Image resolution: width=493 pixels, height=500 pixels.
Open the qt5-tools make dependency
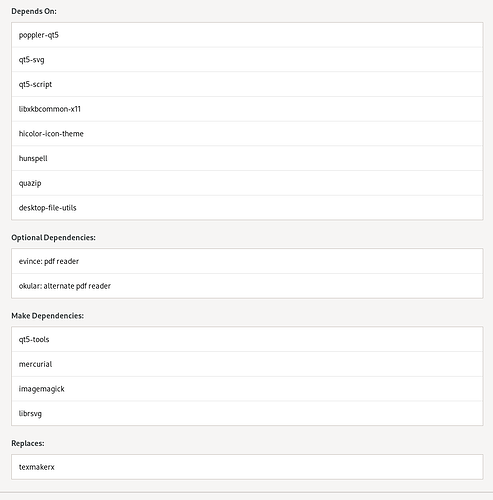247,339
